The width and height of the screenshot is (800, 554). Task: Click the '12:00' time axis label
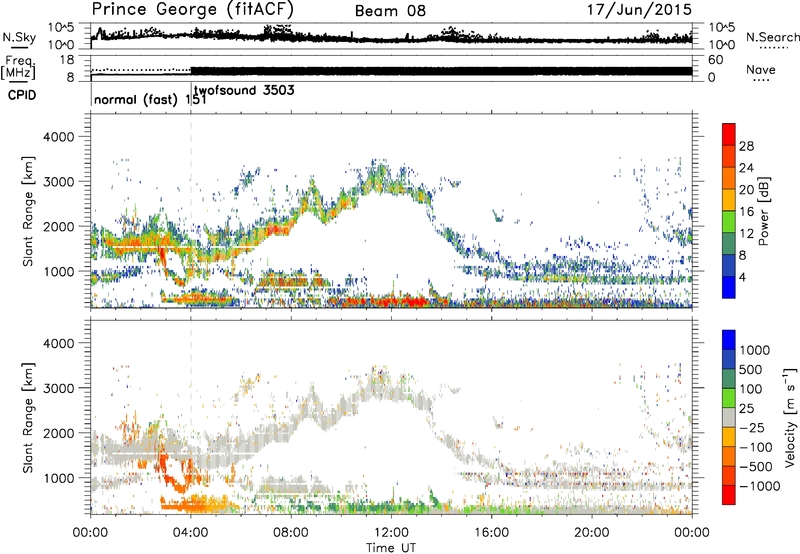click(391, 533)
